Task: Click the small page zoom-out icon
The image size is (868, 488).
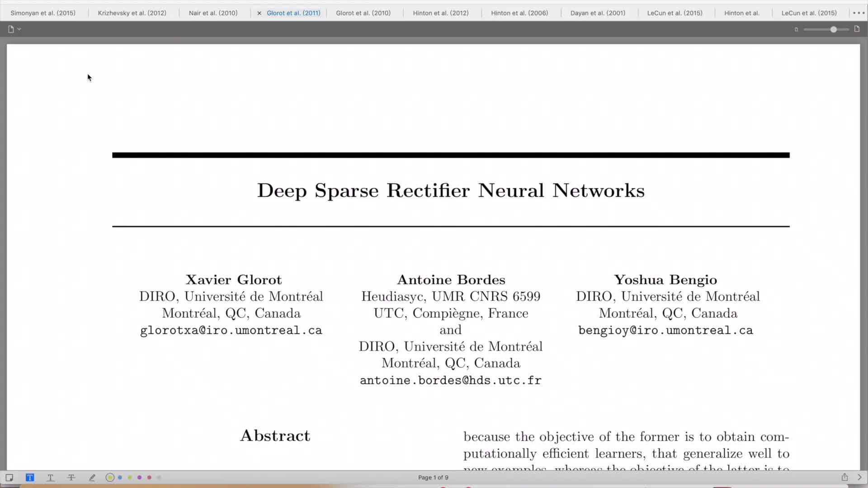Action: click(x=796, y=29)
